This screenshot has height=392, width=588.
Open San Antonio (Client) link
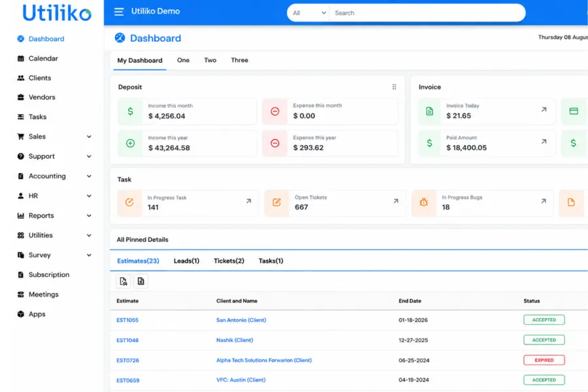(x=241, y=320)
